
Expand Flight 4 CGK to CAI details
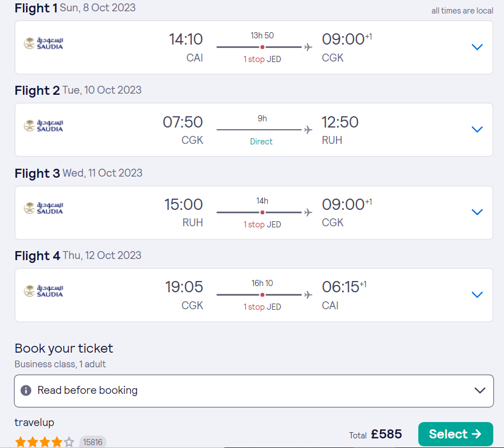(477, 295)
